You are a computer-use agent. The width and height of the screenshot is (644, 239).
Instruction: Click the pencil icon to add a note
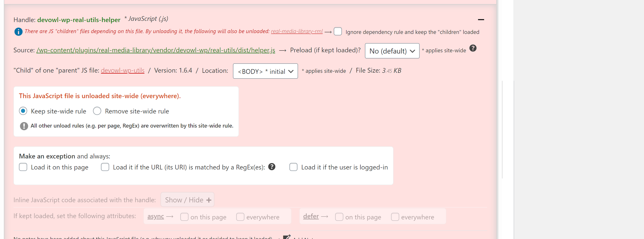[286, 237]
